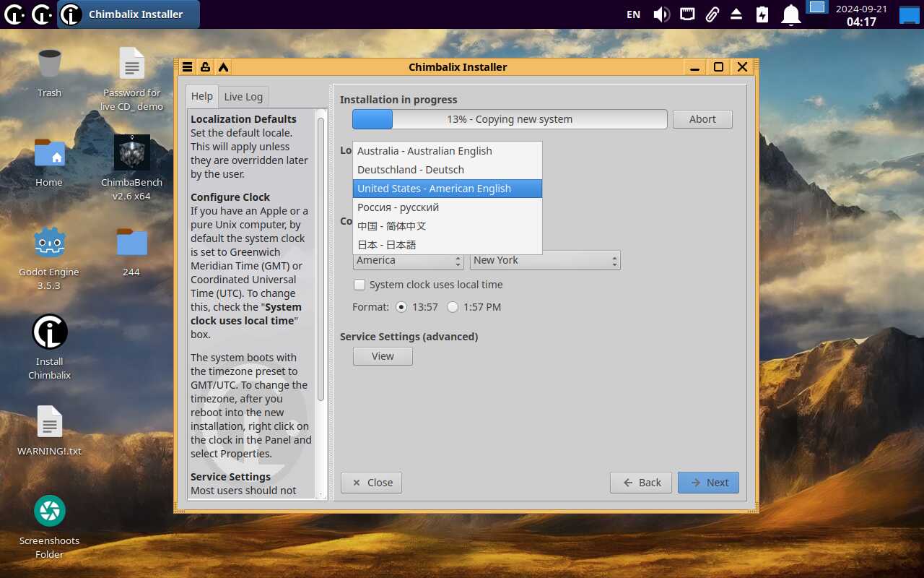Screen dimensions: 924x578
Task: Select the 13:57 time format radio button
Action: click(x=401, y=307)
